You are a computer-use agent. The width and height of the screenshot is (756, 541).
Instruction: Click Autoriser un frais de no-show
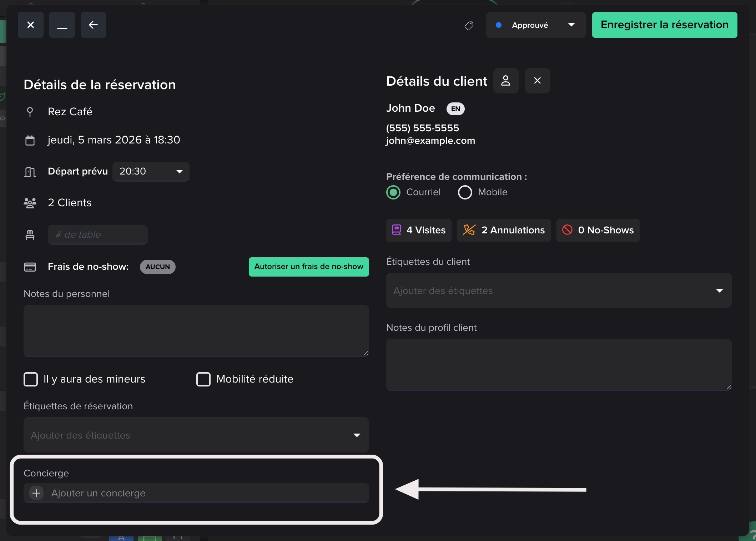point(308,267)
